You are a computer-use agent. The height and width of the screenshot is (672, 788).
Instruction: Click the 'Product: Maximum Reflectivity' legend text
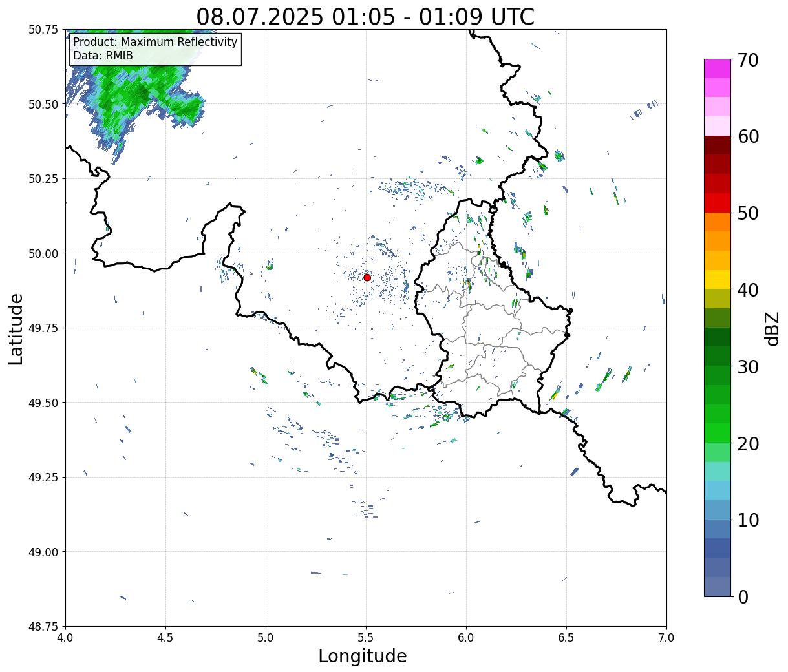point(155,42)
